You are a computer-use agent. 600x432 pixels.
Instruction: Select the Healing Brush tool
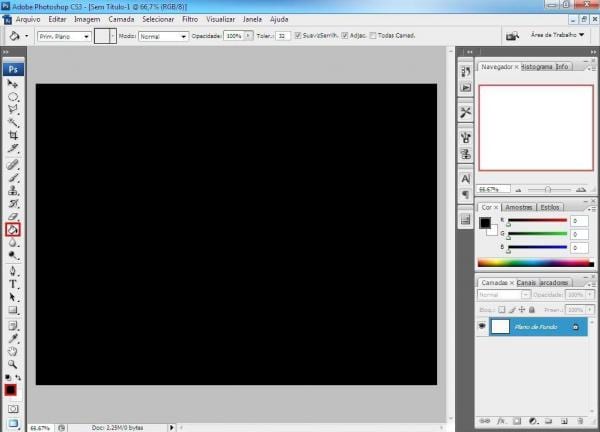(x=13, y=165)
